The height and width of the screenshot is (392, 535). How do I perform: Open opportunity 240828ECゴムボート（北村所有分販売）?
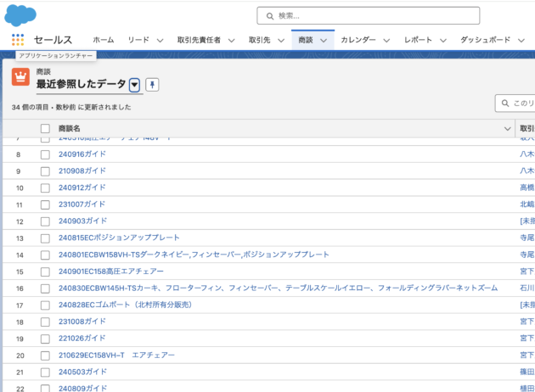pyautogui.click(x=125, y=305)
